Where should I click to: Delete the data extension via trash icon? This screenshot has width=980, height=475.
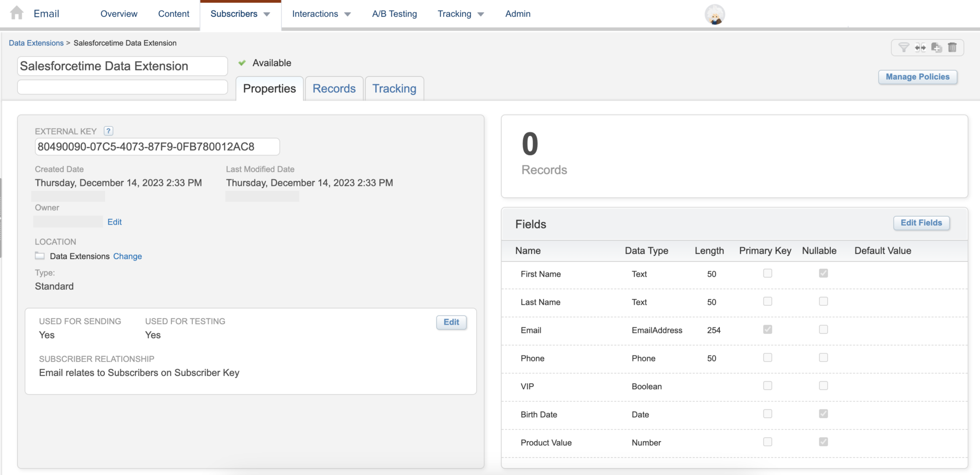[953, 47]
